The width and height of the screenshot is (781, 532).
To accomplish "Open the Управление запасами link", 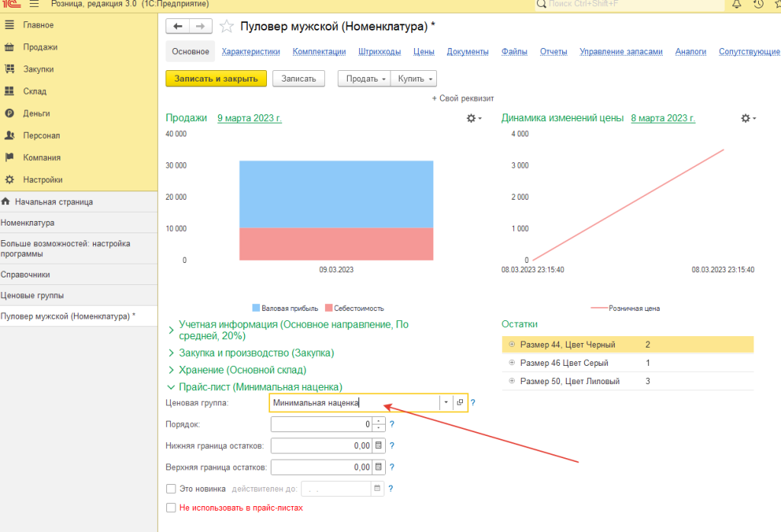I will (x=621, y=51).
